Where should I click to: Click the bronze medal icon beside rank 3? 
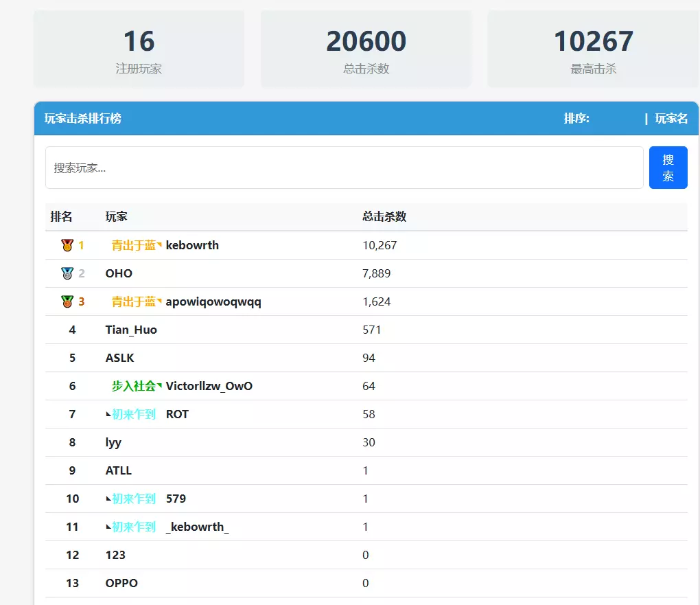tap(67, 301)
